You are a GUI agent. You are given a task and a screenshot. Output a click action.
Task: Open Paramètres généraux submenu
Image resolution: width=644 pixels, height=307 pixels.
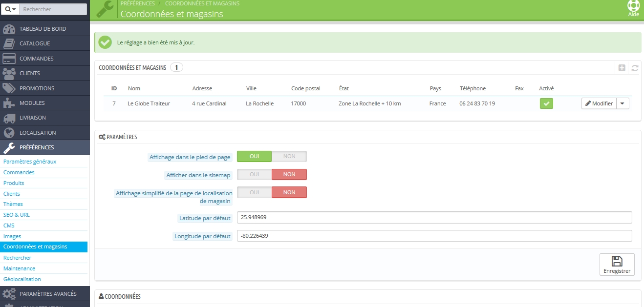30,162
